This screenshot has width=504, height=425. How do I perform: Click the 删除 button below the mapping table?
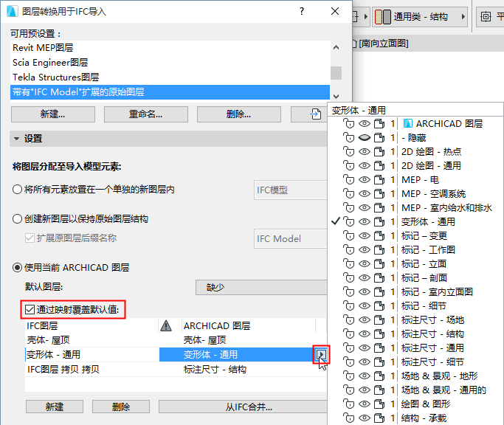point(121,407)
